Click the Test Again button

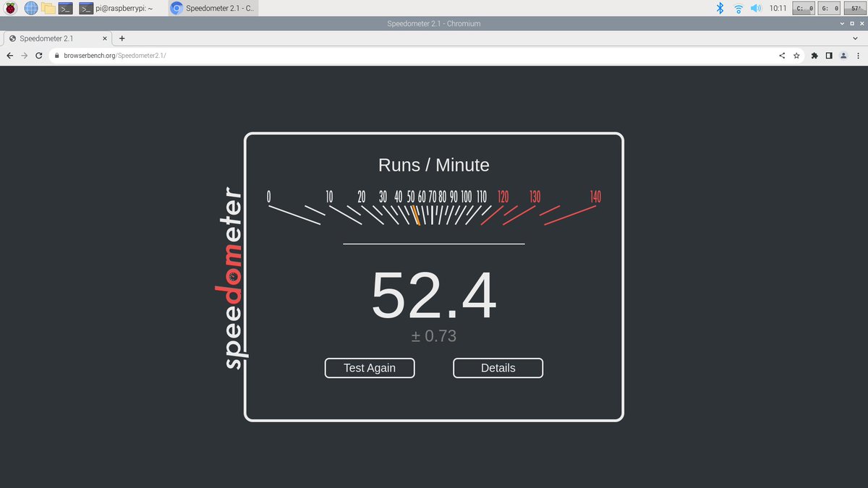tap(370, 368)
